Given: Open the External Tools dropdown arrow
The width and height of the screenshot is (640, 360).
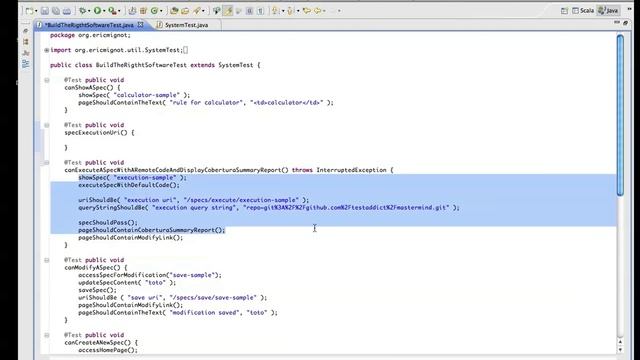Looking at the screenshot, I should click(119, 11).
